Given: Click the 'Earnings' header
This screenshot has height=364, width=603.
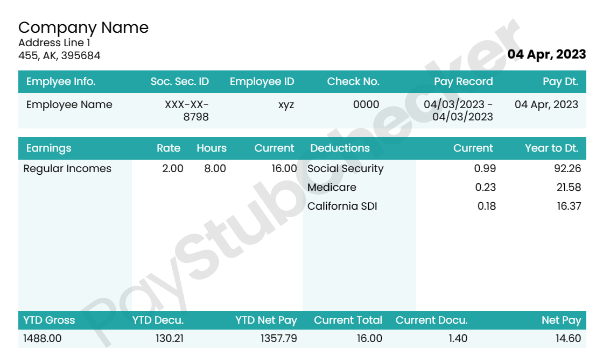Looking at the screenshot, I should click(49, 148).
